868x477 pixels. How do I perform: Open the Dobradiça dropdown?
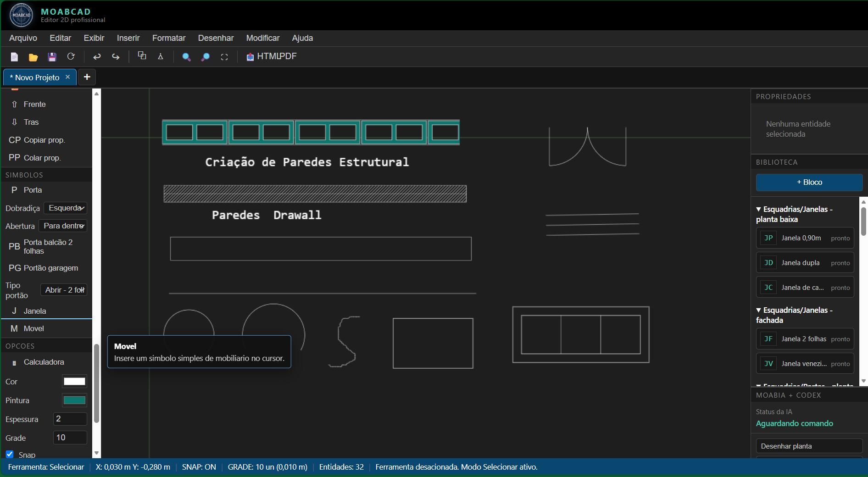[66, 208]
